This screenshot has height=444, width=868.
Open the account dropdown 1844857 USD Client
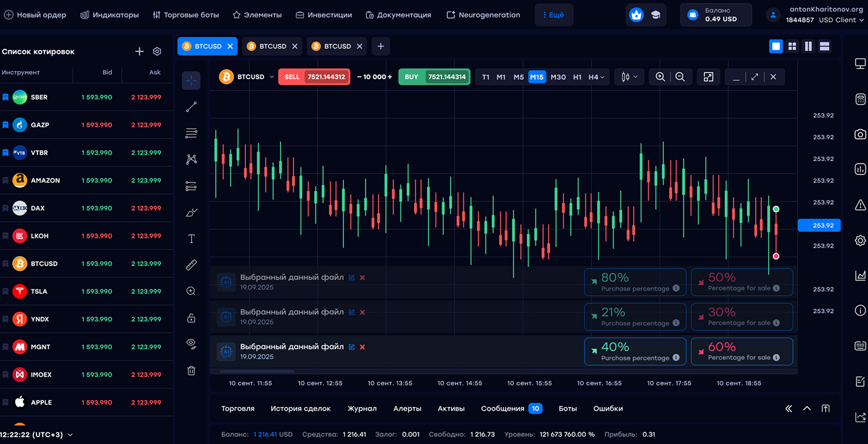(x=825, y=20)
